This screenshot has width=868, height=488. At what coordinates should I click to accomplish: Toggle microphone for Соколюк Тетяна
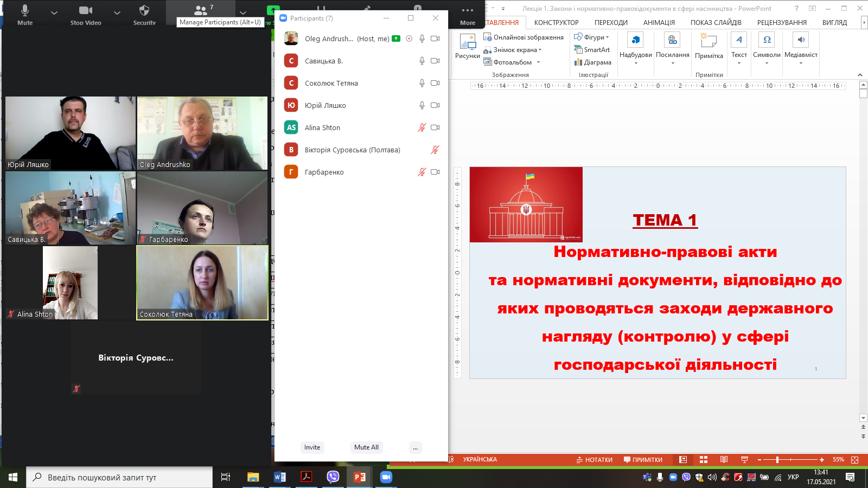click(x=422, y=83)
